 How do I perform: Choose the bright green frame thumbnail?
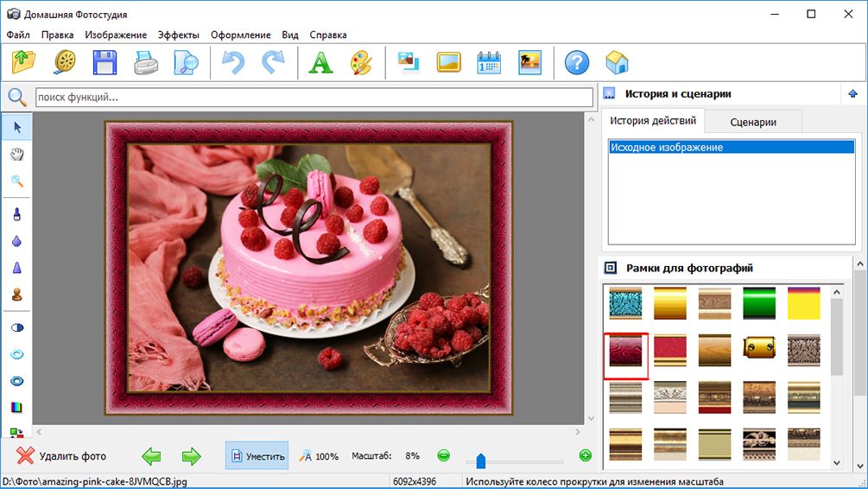pyautogui.click(x=759, y=303)
